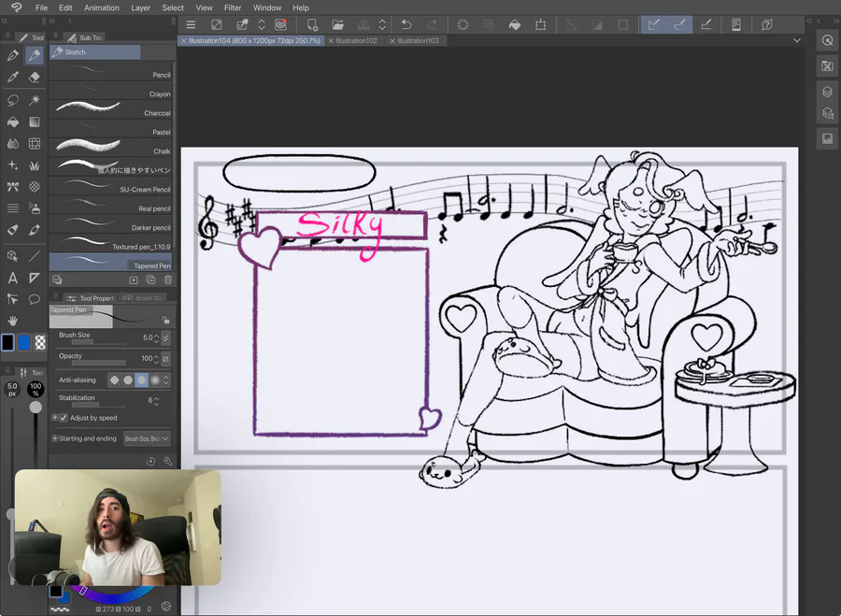841x616 pixels.
Task: Click the Fill bucket icon in command bar
Action: click(514, 24)
